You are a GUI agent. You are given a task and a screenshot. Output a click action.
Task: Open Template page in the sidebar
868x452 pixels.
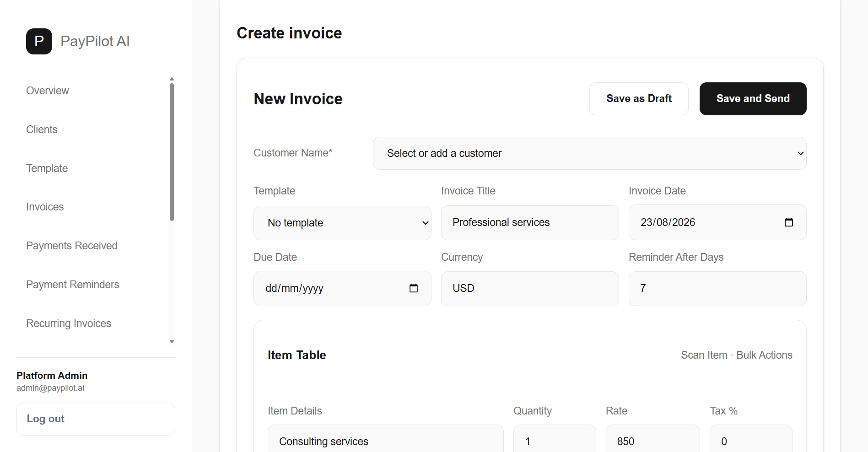tap(47, 168)
